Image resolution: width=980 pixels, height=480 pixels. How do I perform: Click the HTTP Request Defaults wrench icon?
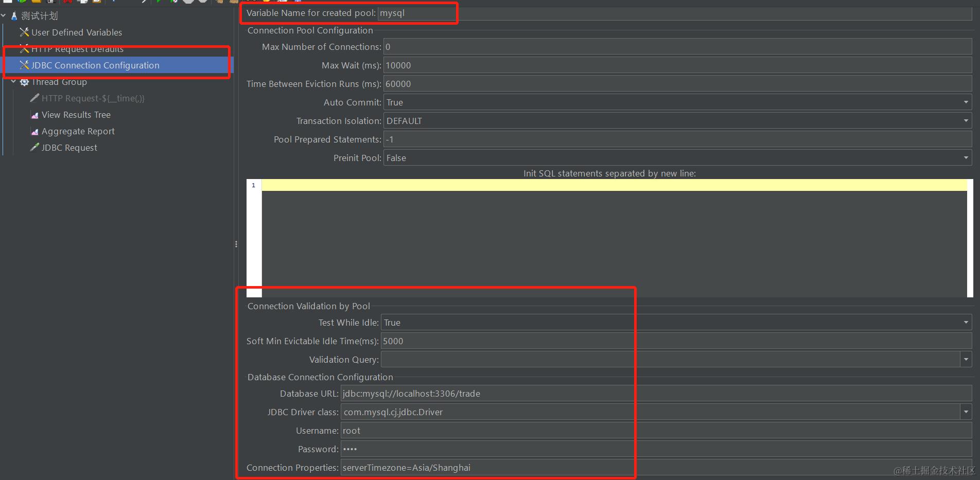pos(24,49)
